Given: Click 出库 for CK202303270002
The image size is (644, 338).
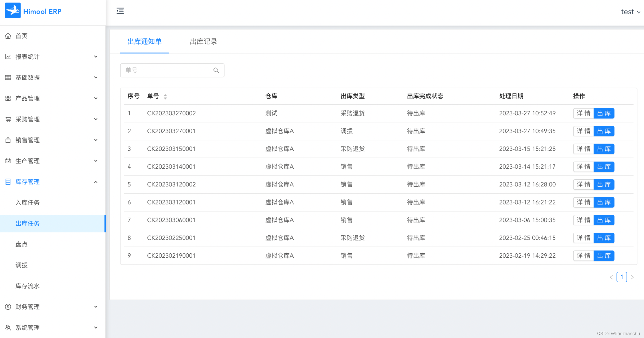Looking at the screenshot, I should pos(604,113).
